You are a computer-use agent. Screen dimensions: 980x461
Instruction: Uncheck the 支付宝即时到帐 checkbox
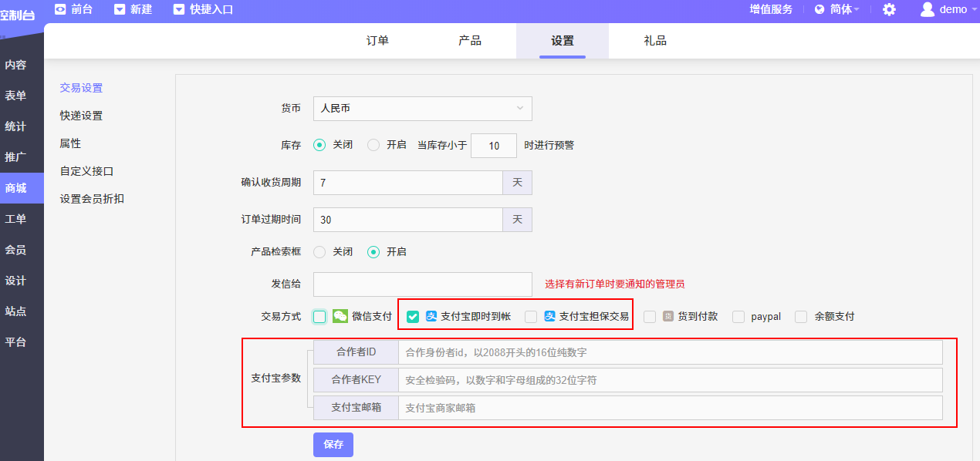point(413,316)
